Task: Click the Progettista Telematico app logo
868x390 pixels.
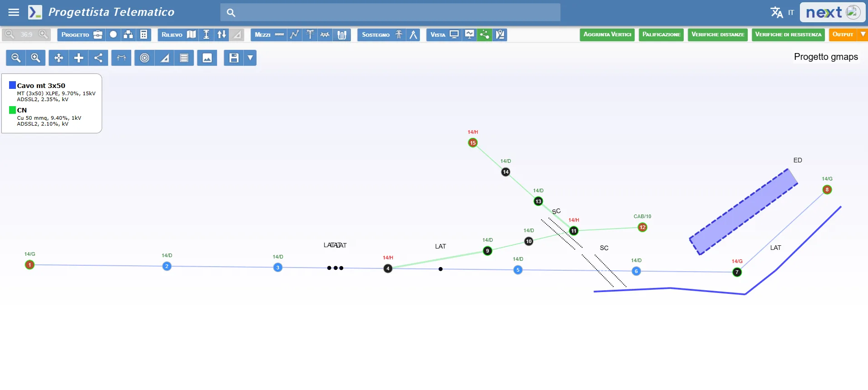Action: pyautogui.click(x=35, y=12)
